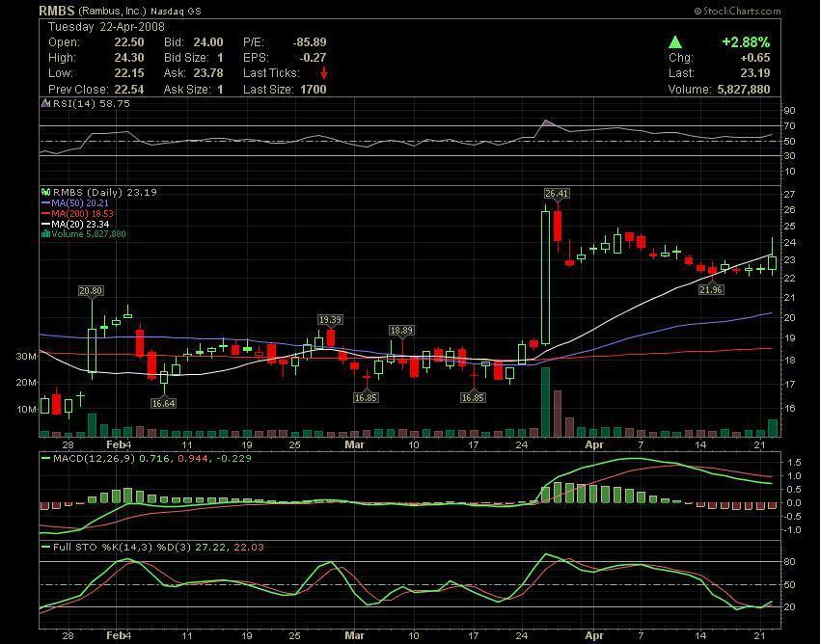Image resolution: width=820 pixels, height=644 pixels.
Task: Click the Bid Size value 1
Action: [220, 58]
